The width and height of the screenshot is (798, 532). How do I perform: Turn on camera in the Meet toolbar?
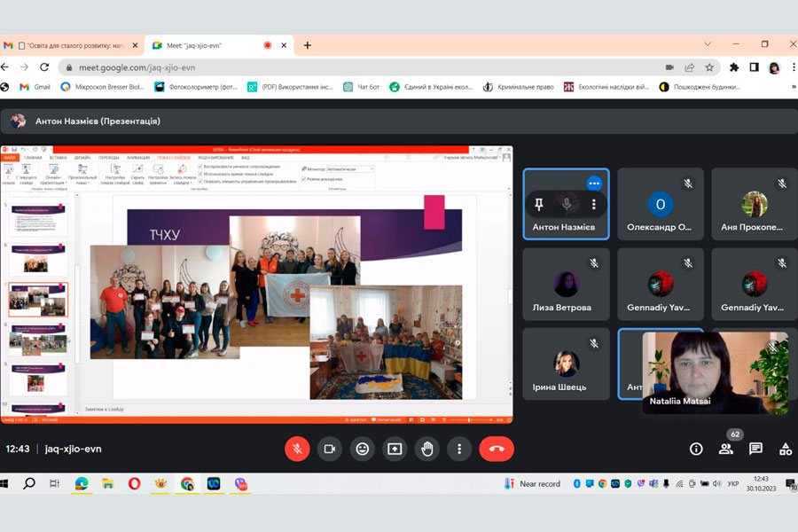click(x=329, y=449)
